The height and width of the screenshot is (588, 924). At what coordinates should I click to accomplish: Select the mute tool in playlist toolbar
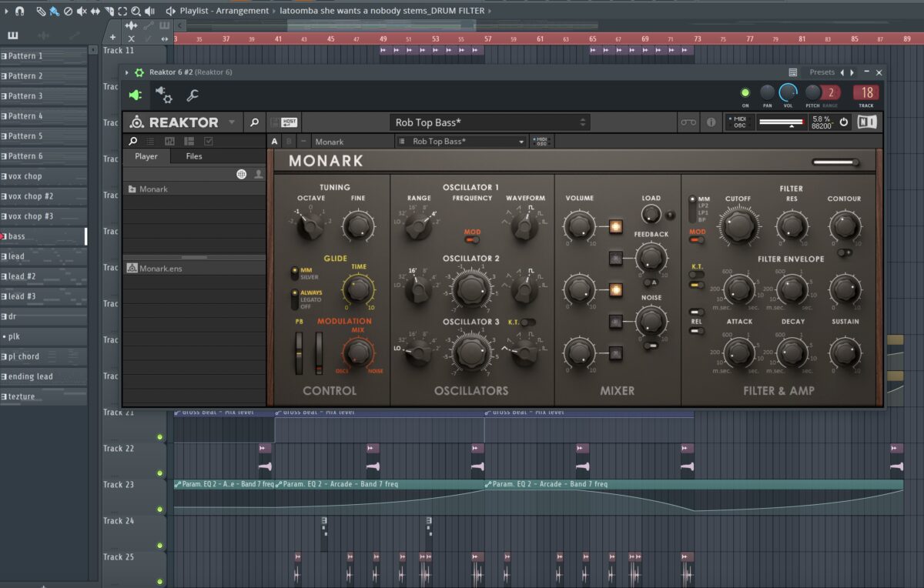pos(82,11)
